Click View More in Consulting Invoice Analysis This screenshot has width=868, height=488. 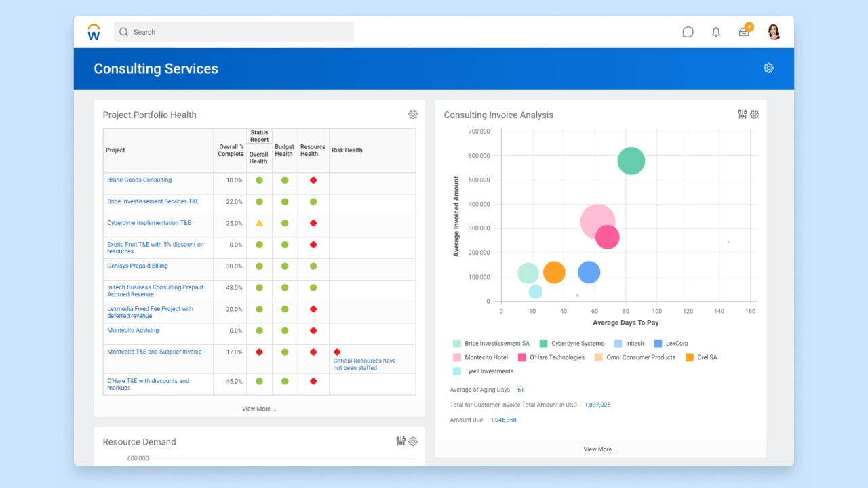(x=600, y=449)
